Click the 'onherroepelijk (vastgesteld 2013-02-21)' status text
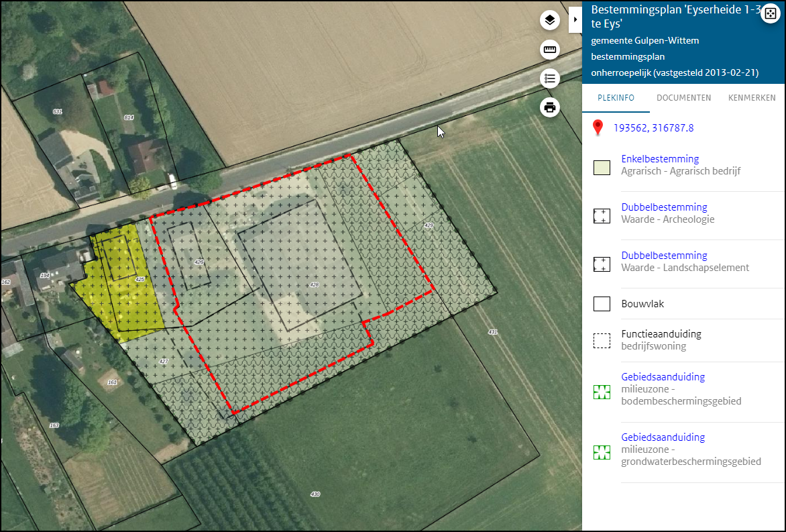The width and height of the screenshot is (786, 532). [x=675, y=72]
